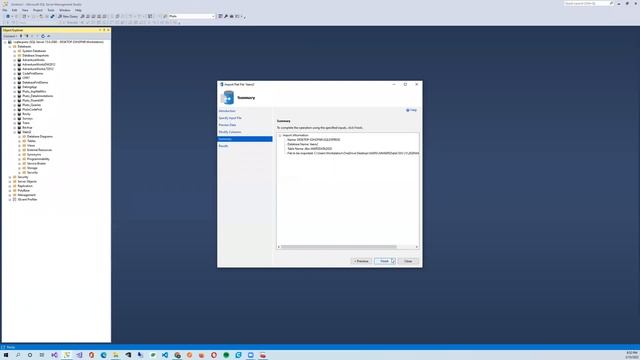Image resolution: width=640 pixels, height=360 pixels.
Task: Expand the Server Objects node
Action: click(x=10, y=182)
